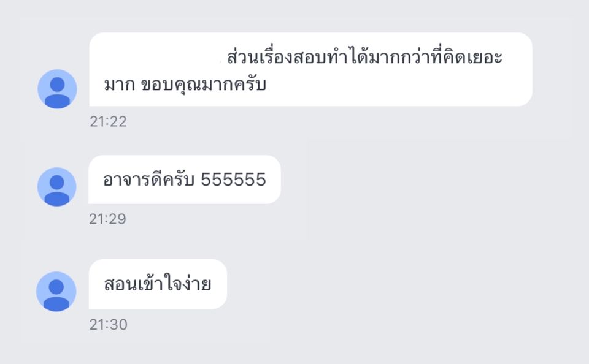This screenshot has width=589, height=364.
Task: Click the word มาก starting the second line
Action: click(x=120, y=85)
